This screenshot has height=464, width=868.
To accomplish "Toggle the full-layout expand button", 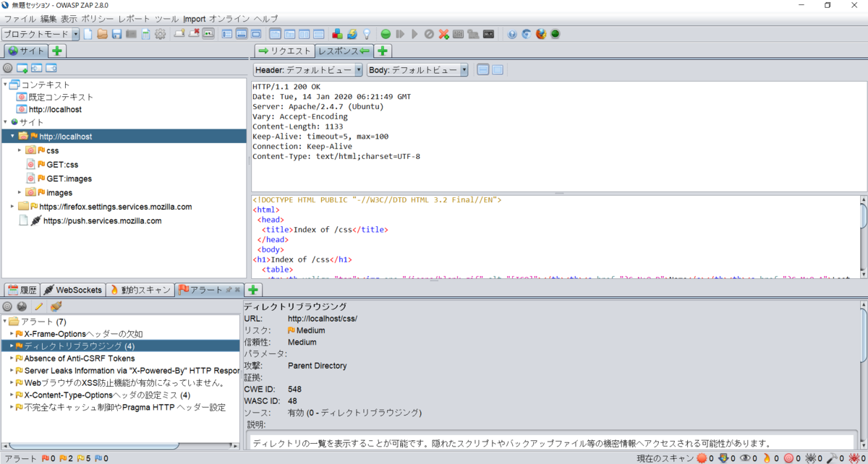I will click(256, 34).
